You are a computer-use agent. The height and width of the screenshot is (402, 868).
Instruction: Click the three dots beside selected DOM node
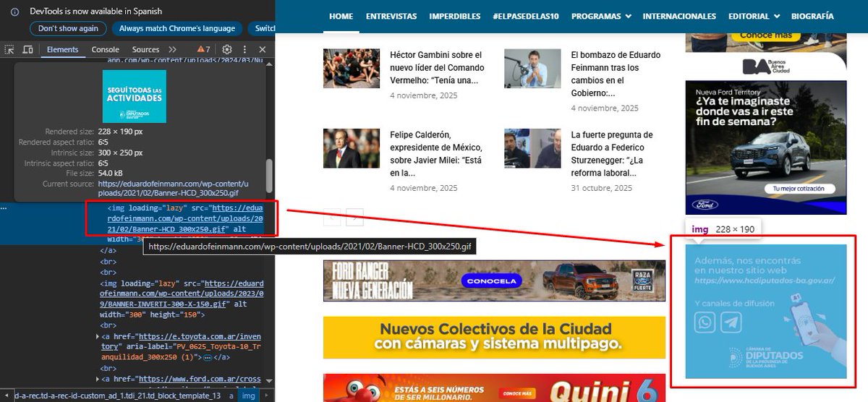[x=5, y=208]
